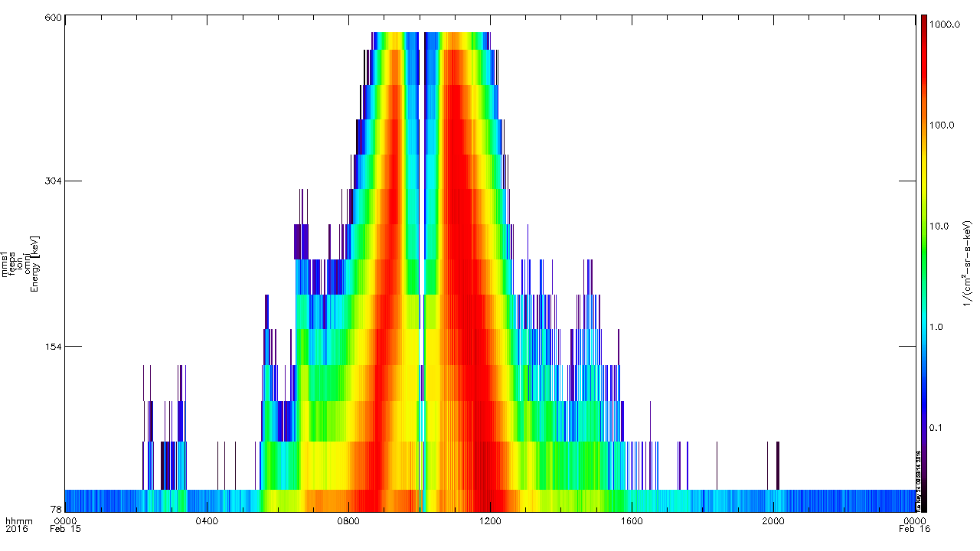Pick the red top of the colorbar
This screenshot has width=980, height=551.
(x=924, y=31)
